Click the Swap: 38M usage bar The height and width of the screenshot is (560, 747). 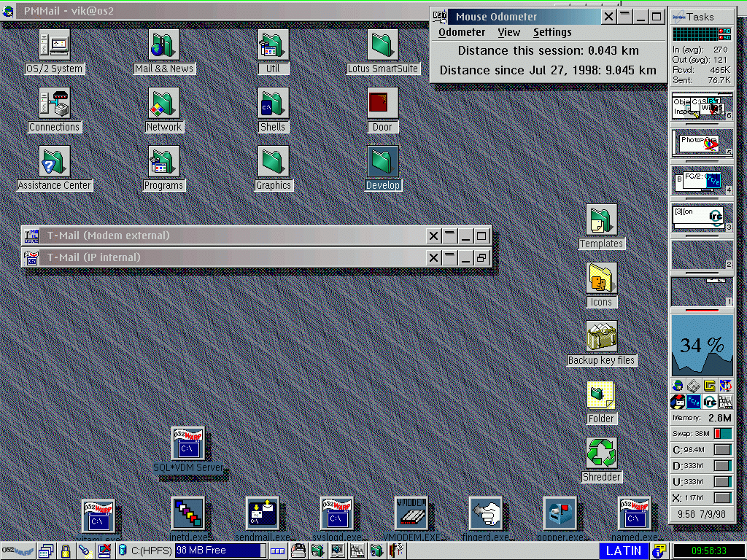pyautogui.click(x=723, y=433)
